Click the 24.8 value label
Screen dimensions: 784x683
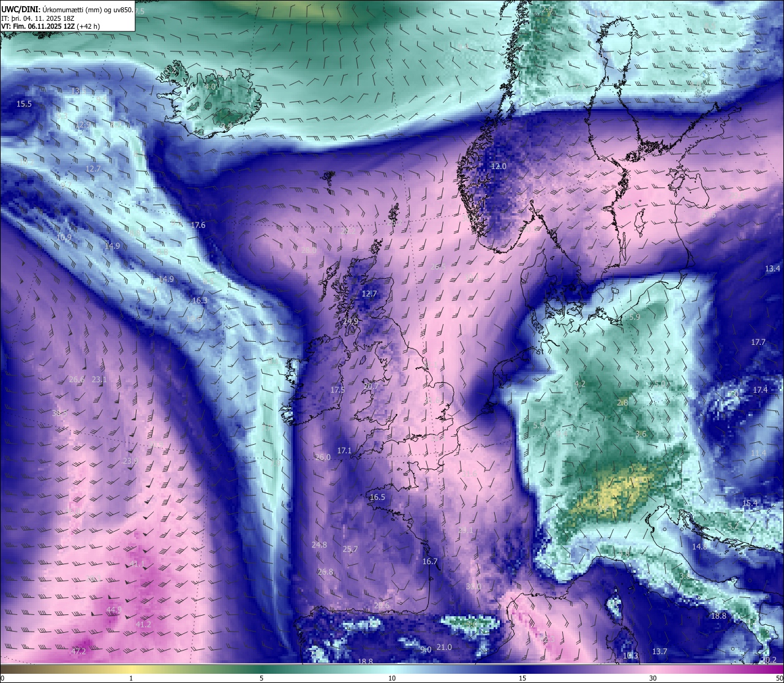(319, 545)
